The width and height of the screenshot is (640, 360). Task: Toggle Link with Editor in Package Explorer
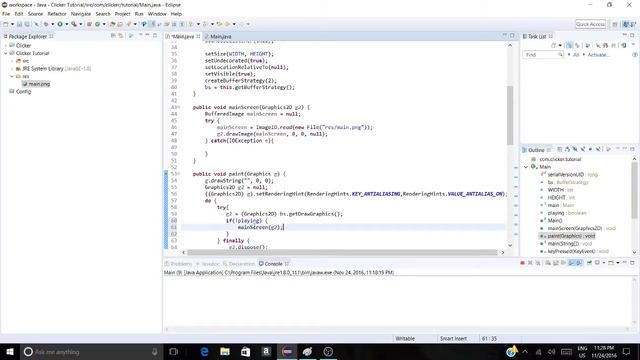coord(121,36)
